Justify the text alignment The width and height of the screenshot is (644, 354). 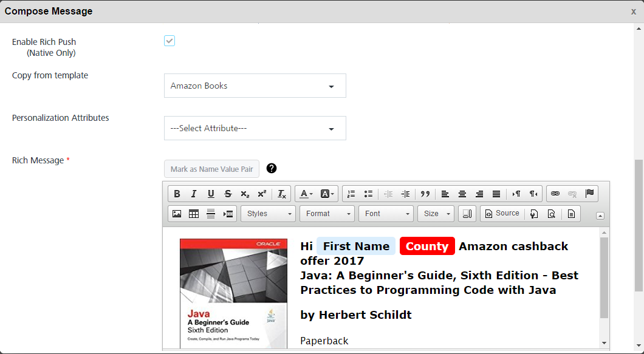[x=496, y=194]
